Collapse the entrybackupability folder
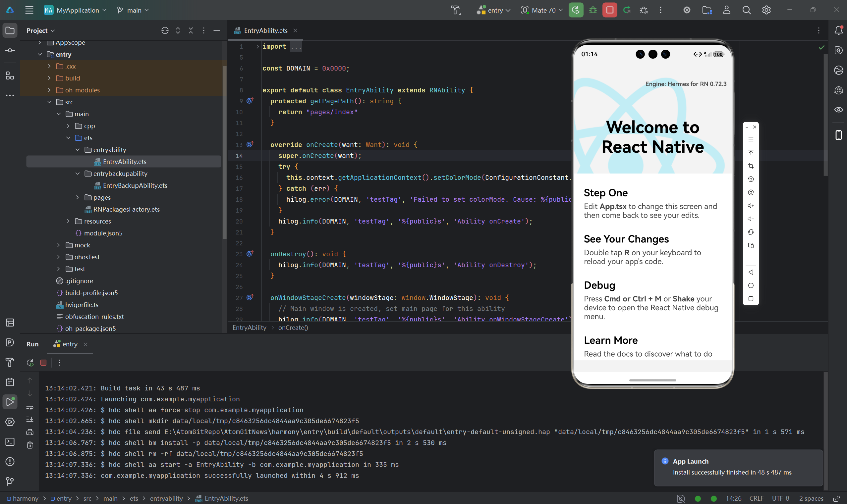This screenshot has width=847, height=504. pos(78,174)
